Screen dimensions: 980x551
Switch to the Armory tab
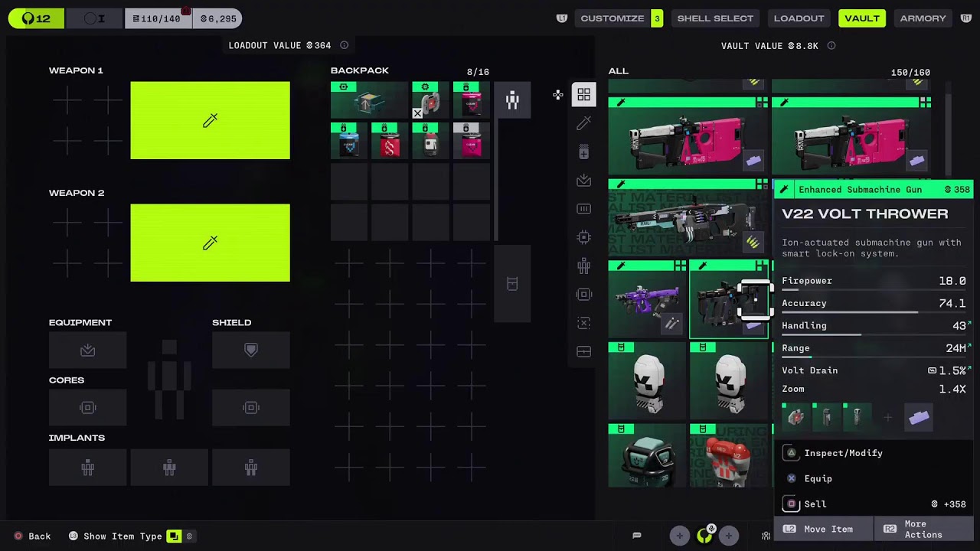pos(923,18)
